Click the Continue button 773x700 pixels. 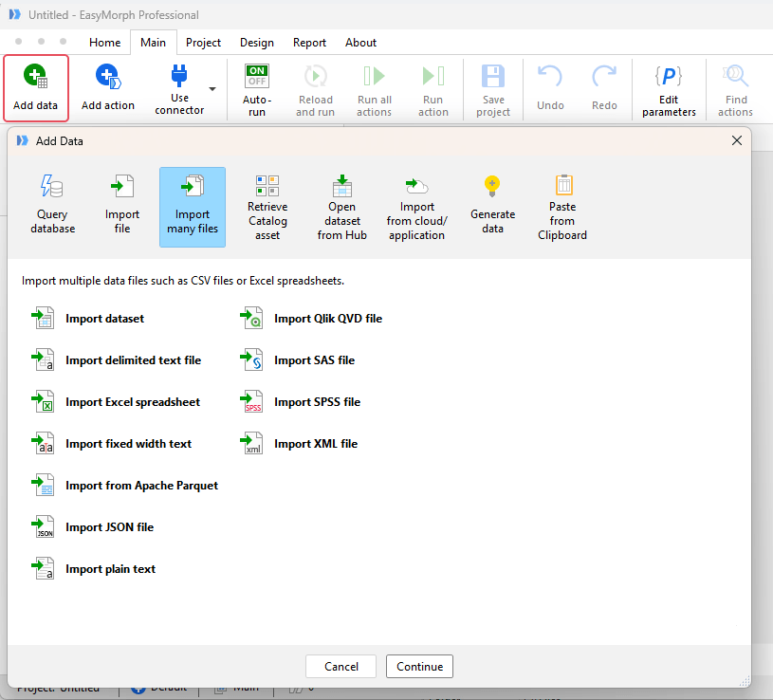pyautogui.click(x=419, y=667)
